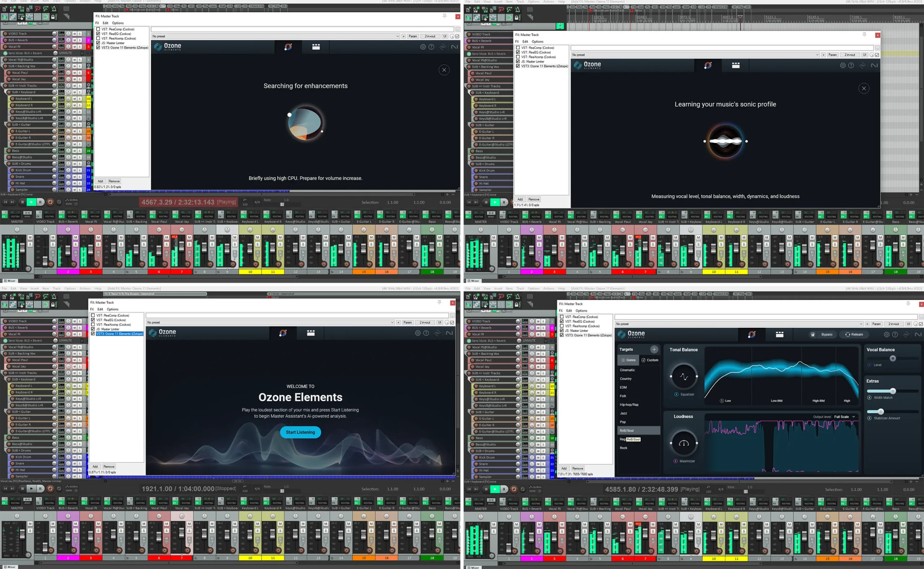Toggle the Maximizer power button

676,461
